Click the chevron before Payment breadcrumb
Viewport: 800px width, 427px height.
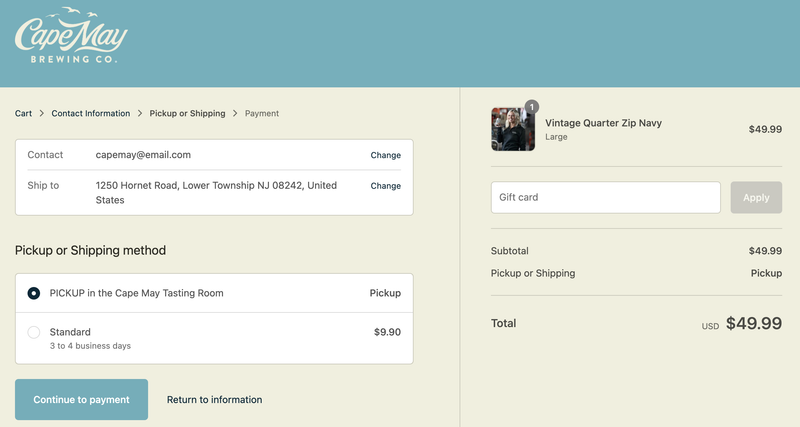(x=235, y=113)
